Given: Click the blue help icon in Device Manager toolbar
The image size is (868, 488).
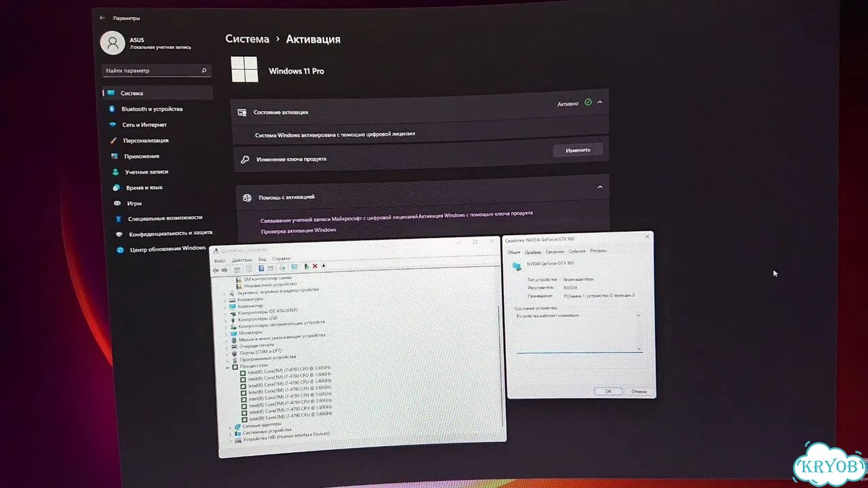Looking at the screenshot, I should coord(261,268).
